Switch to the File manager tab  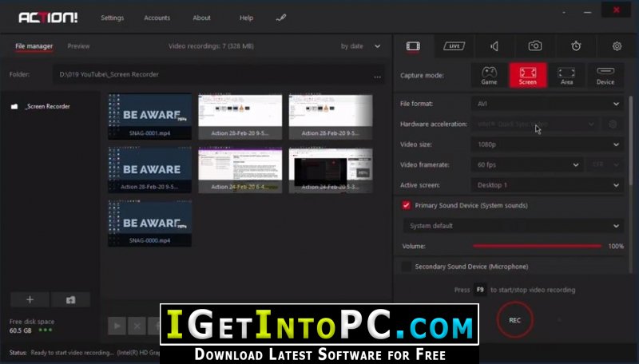pyautogui.click(x=34, y=46)
